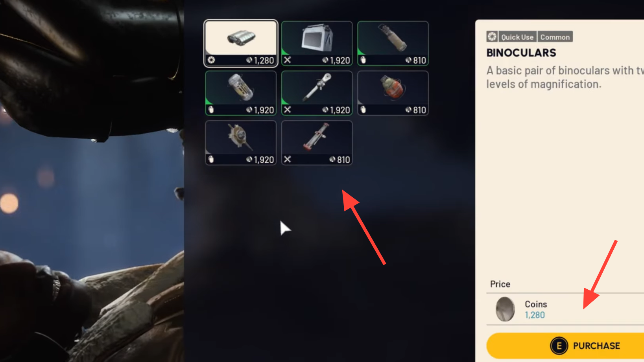Select the white hook tool for 1,920
The height and width of the screenshot is (362, 644).
click(x=317, y=93)
